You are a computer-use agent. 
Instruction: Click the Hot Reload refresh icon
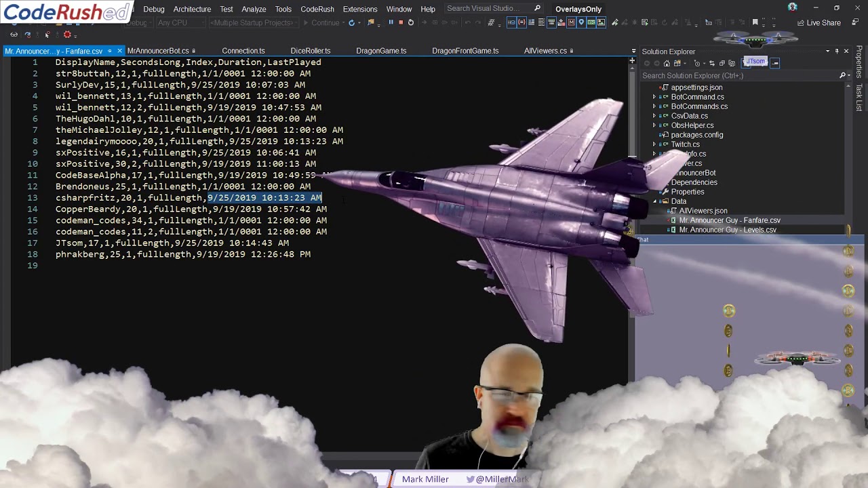(351, 22)
